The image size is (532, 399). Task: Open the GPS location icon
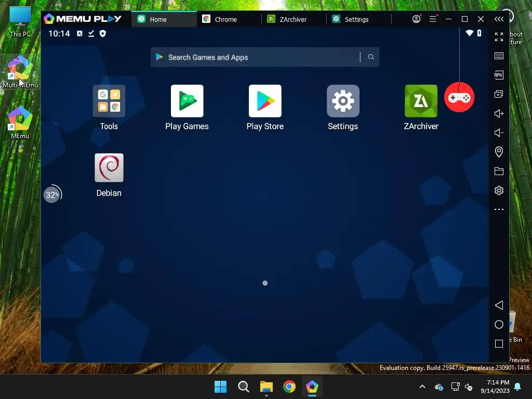(x=499, y=152)
